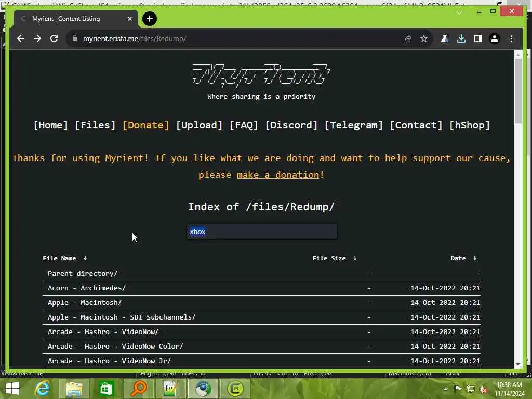Open the [Upload] navigation link
Viewport: 532px width, 399px height.
(x=199, y=125)
